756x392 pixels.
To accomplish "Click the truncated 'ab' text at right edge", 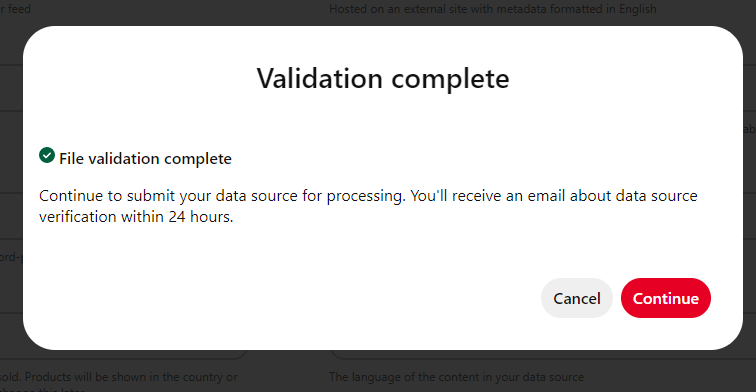I will tap(749, 129).
